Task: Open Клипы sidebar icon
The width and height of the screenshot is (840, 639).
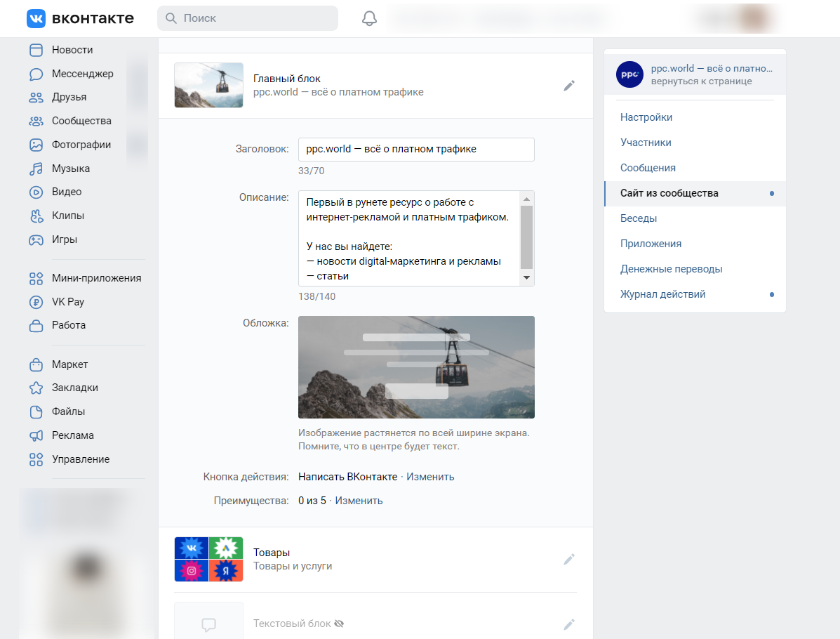Action: coord(36,216)
